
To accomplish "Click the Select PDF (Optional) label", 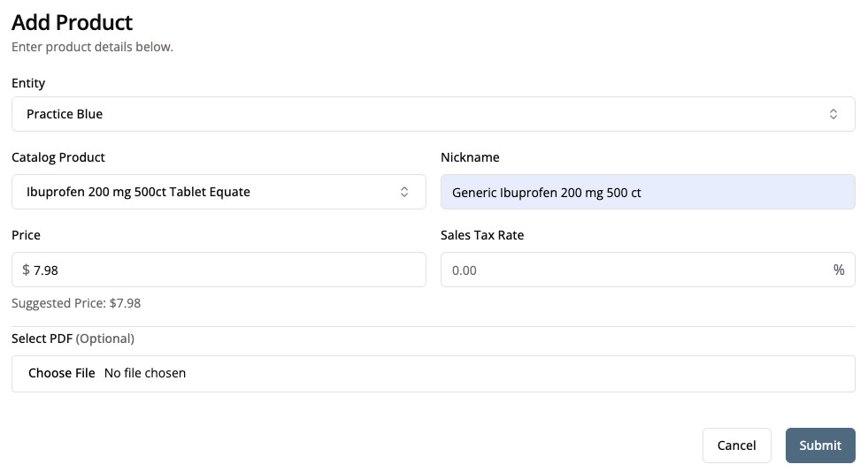I will tap(73, 339).
